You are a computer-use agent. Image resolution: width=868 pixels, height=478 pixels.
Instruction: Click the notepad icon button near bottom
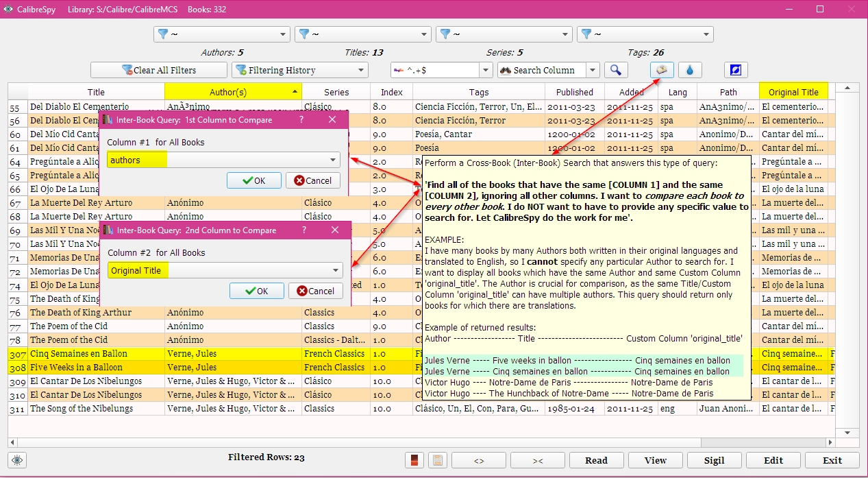[438, 460]
